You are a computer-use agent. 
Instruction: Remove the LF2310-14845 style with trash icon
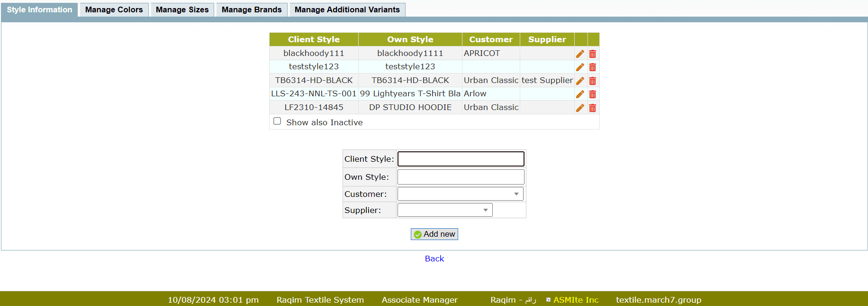click(x=592, y=108)
